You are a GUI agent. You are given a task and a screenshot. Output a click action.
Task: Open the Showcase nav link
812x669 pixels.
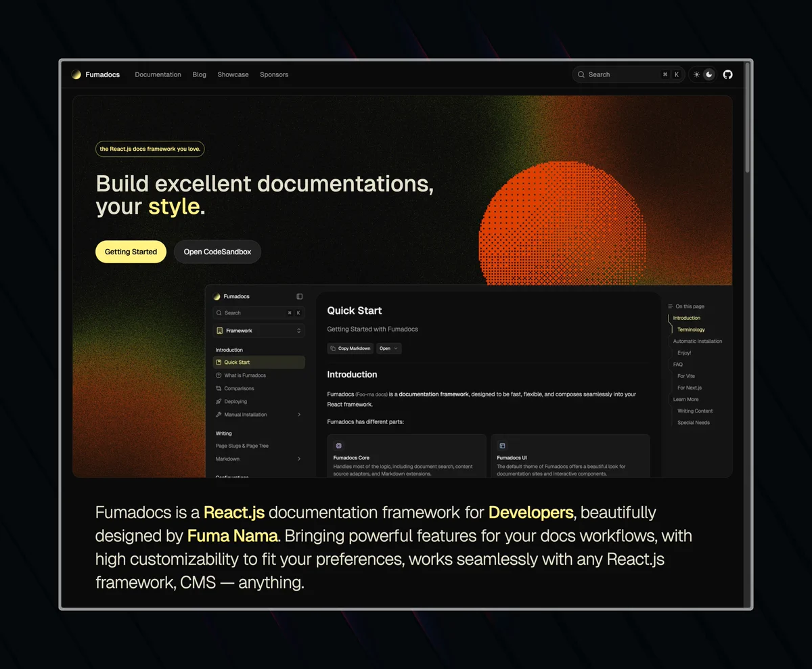click(233, 74)
